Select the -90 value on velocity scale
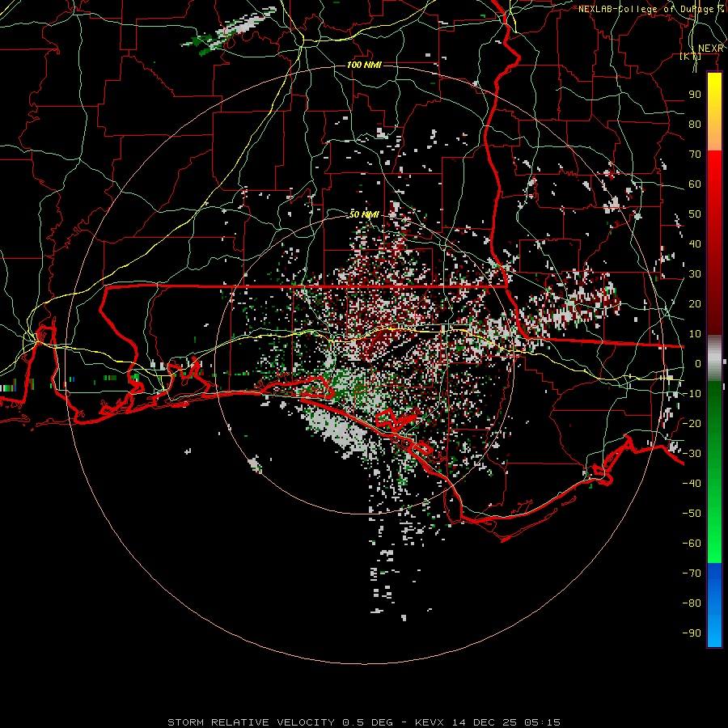 pyautogui.click(x=692, y=633)
